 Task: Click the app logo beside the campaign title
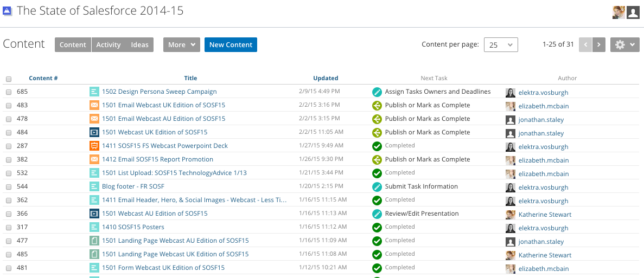(8, 11)
